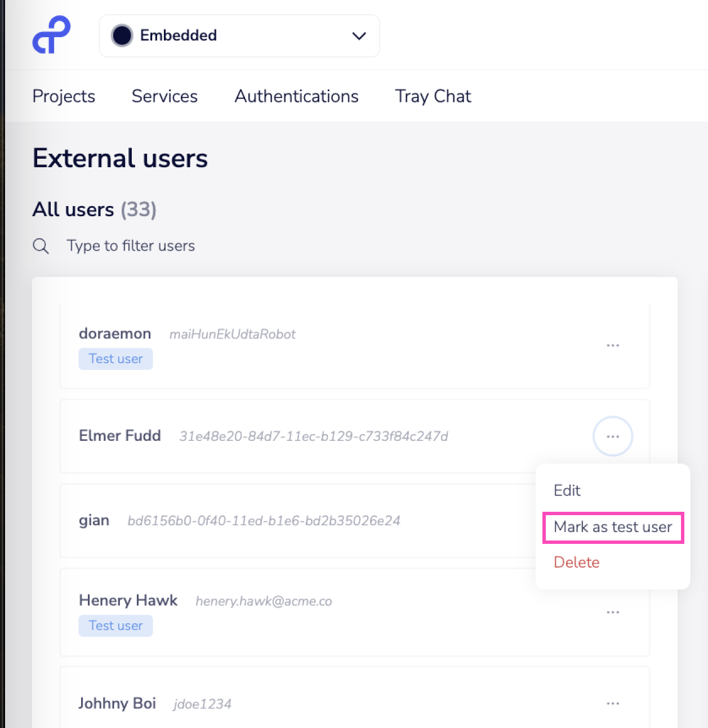Click the Test user badge under Henery Hawk

coord(115,626)
